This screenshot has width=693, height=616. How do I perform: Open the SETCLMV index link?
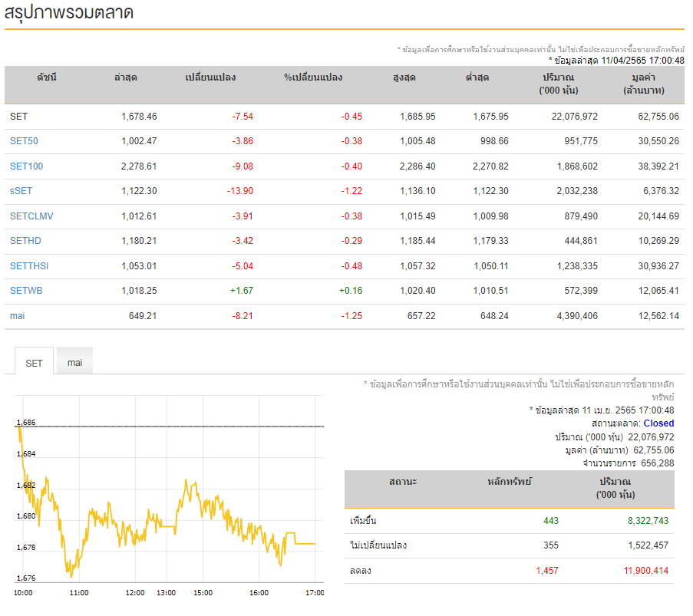tap(31, 216)
